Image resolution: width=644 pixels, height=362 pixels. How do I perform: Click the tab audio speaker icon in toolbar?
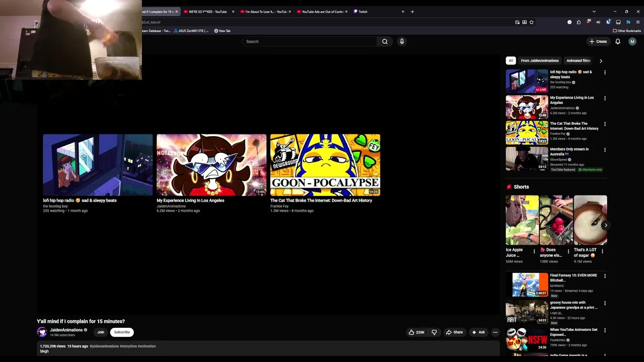pos(598,22)
